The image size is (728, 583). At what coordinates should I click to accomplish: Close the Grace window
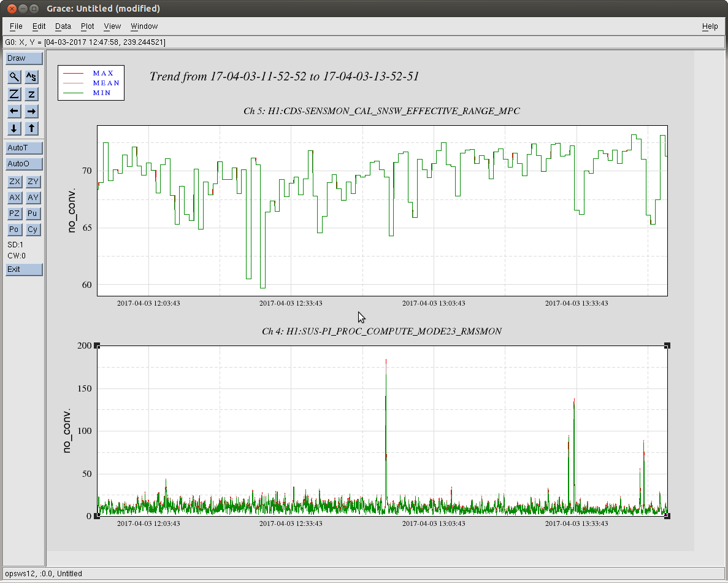tap(12, 9)
